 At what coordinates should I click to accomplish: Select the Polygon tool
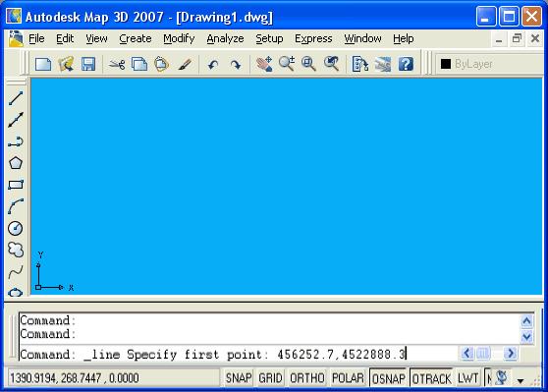pos(16,163)
